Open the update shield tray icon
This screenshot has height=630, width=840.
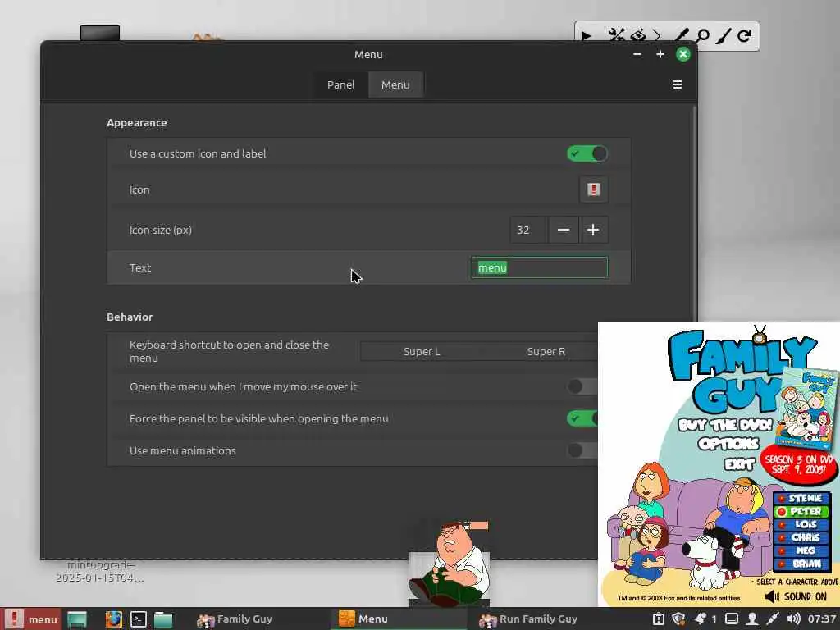pos(678,619)
